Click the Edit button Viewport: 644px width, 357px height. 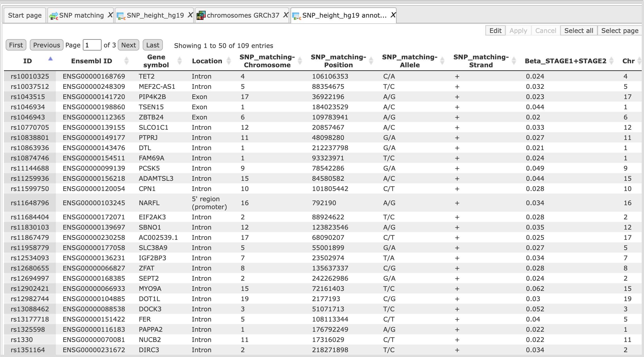click(495, 31)
